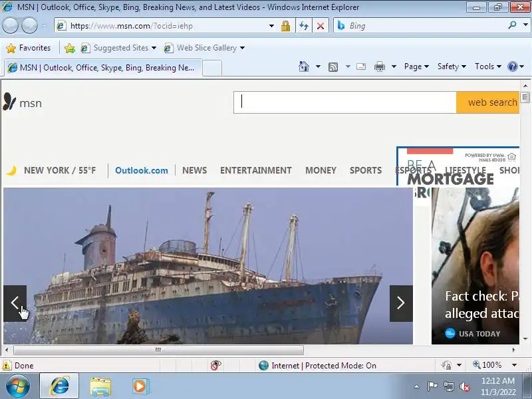532x399 pixels.
Task: Show the previous slide with left arrow
Action: 15,303
